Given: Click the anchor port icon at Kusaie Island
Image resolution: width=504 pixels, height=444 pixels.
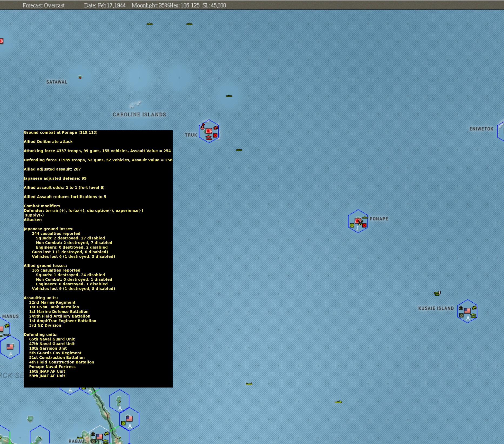Looking at the screenshot, I should pyautogui.click(x=461, y=308).
